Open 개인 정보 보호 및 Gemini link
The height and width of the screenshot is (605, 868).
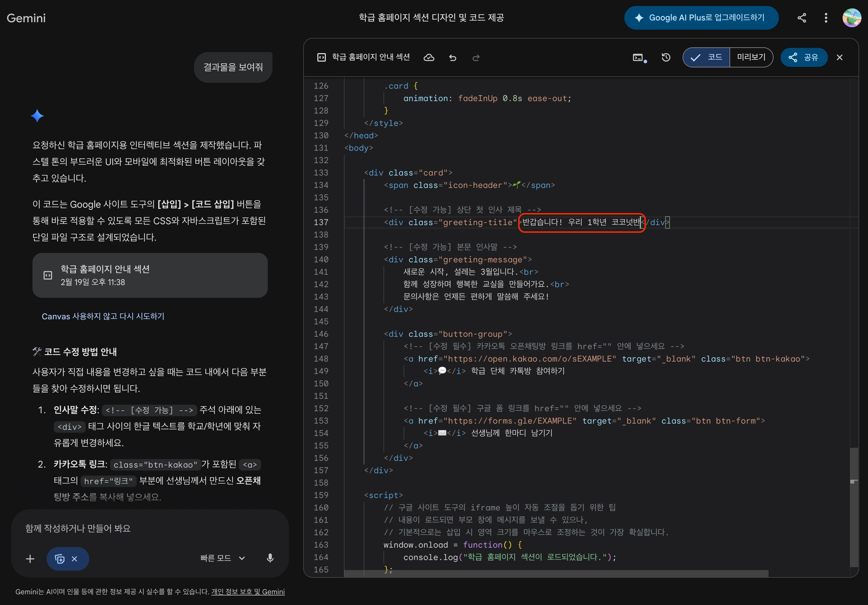[x=248, y=592]
